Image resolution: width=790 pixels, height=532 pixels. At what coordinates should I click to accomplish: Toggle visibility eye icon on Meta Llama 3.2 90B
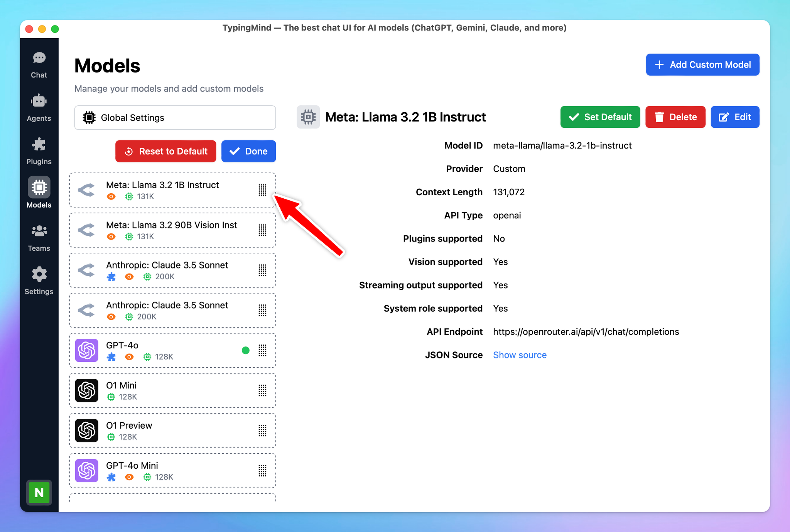point(111,236)
